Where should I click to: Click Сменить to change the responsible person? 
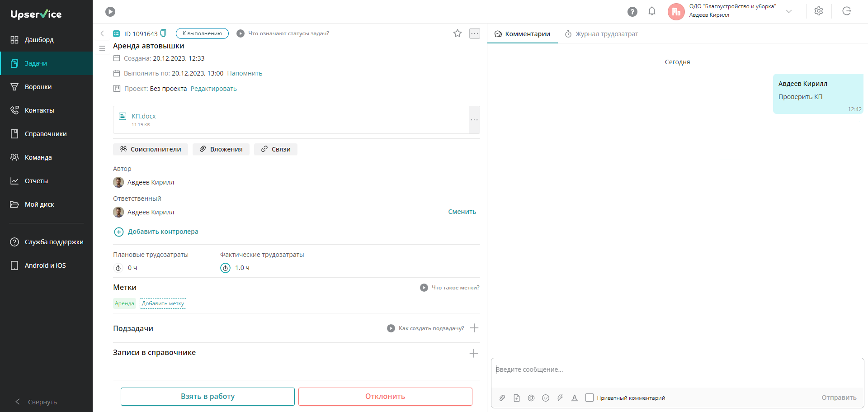462,212
